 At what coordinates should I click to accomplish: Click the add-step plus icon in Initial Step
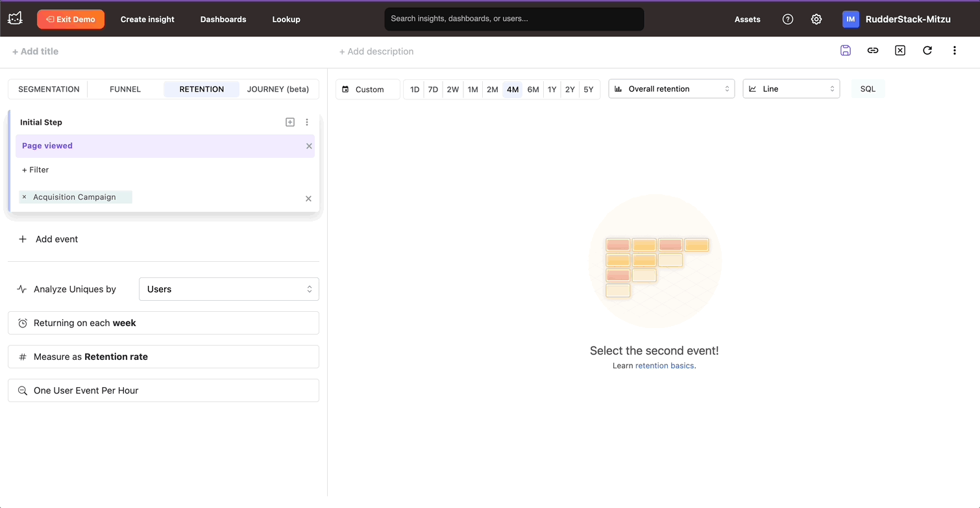point(290,122)
